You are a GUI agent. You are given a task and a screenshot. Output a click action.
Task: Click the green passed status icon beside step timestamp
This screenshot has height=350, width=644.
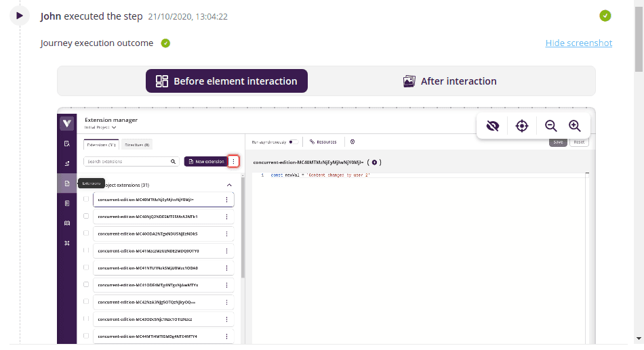[605, 16]
